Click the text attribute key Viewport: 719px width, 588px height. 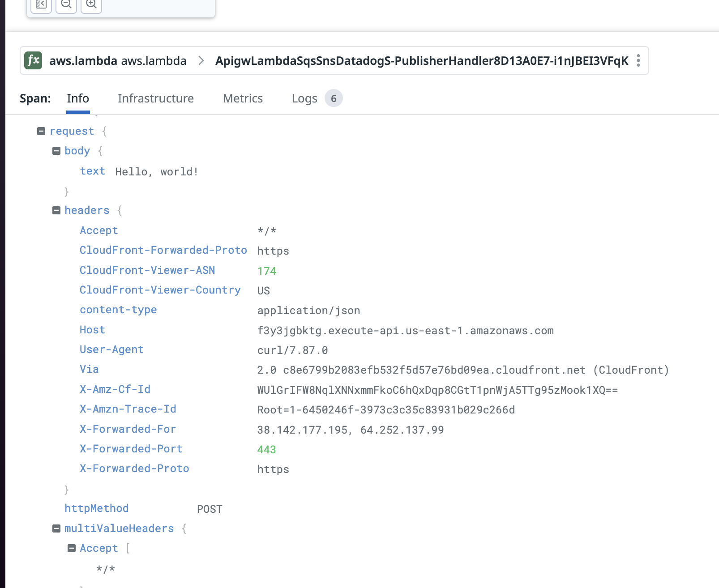92,171
